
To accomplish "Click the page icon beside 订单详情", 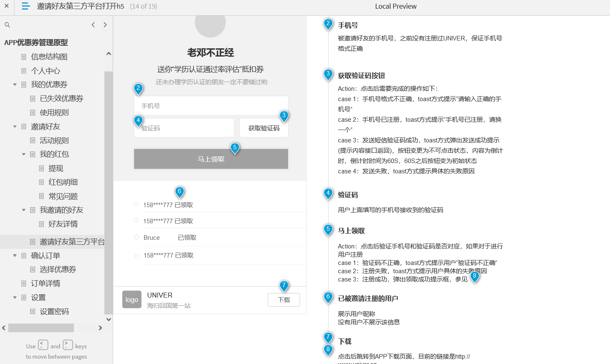I will click(24, 284).
